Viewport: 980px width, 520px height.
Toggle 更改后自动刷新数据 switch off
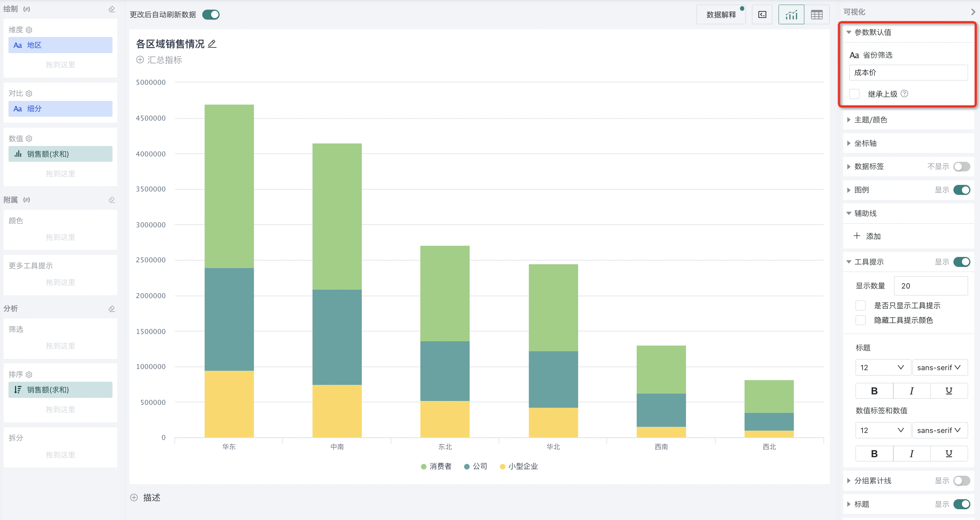(x=211, y=15)
